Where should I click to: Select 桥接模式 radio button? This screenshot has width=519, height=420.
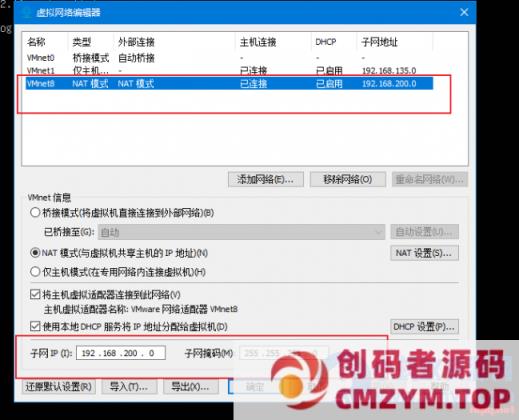point(35,213)
